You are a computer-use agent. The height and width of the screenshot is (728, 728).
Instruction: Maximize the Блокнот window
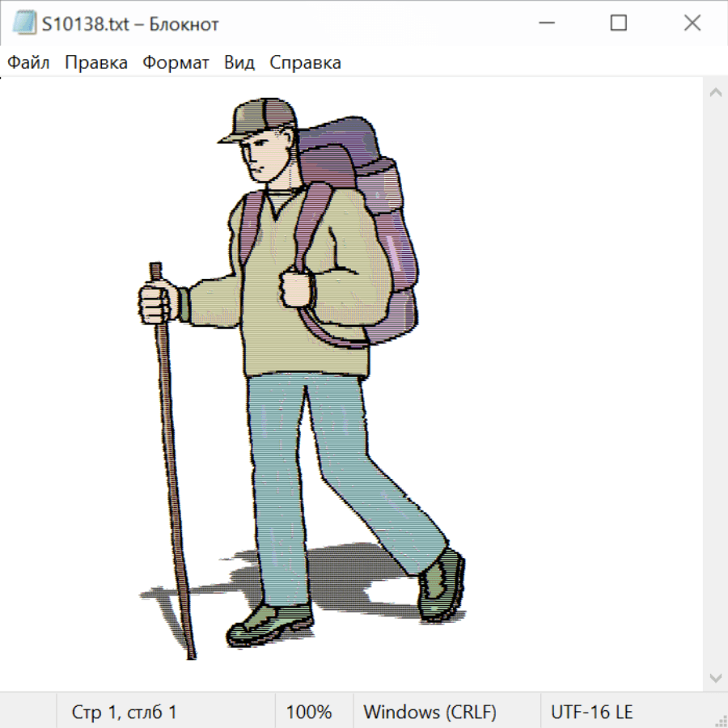(619, 23)
